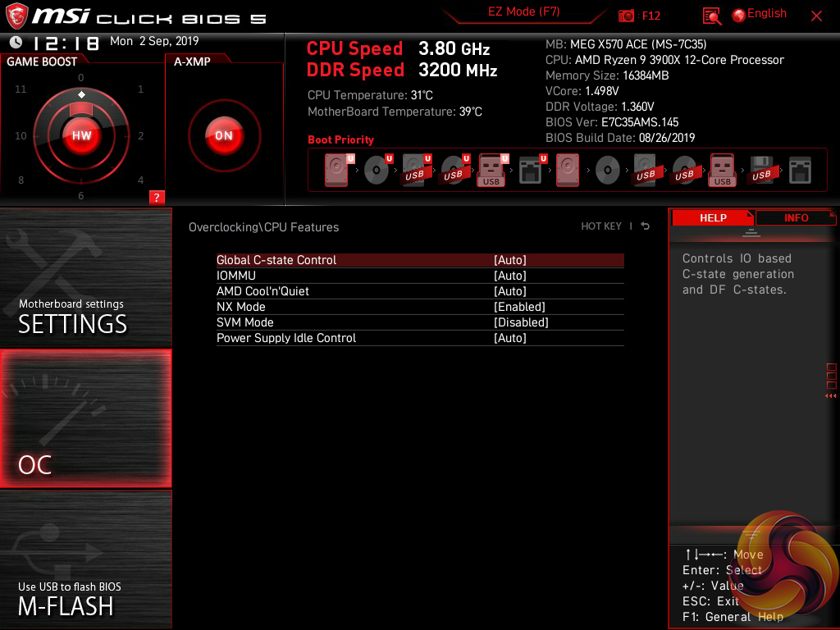Switch to the INFO tab

coord(796,218)
